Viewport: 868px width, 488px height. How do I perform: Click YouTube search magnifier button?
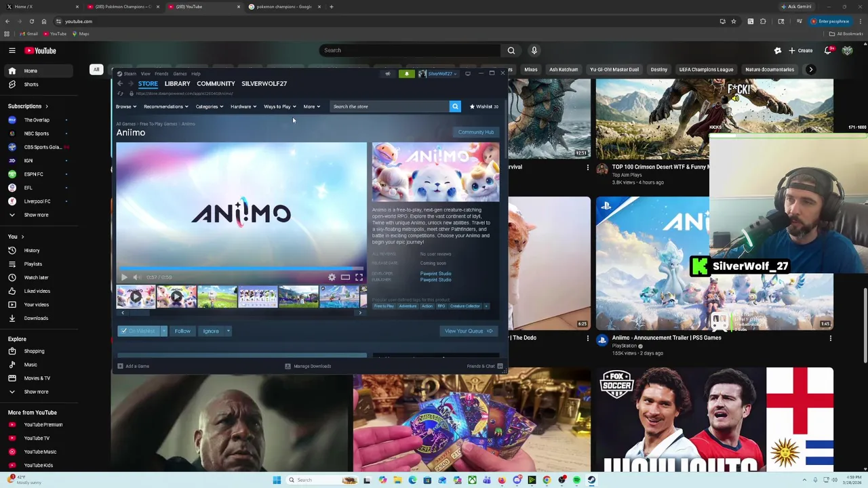coord(511,50)
